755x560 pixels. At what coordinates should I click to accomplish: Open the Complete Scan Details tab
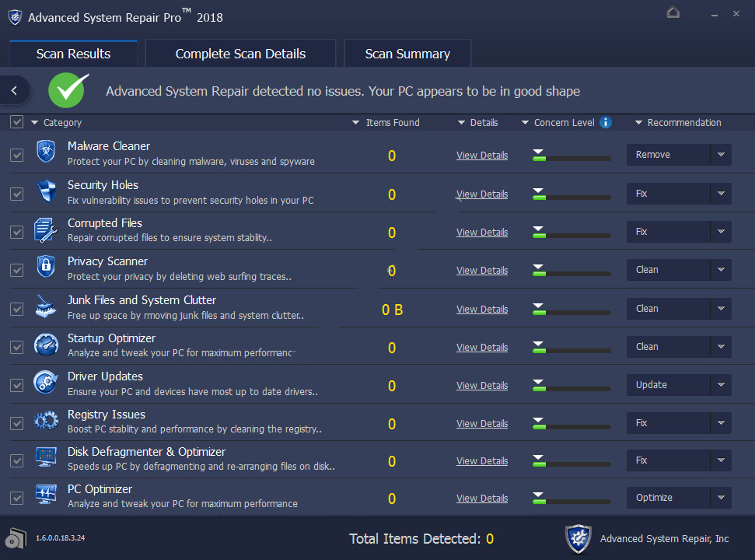[x=240, y=54]
